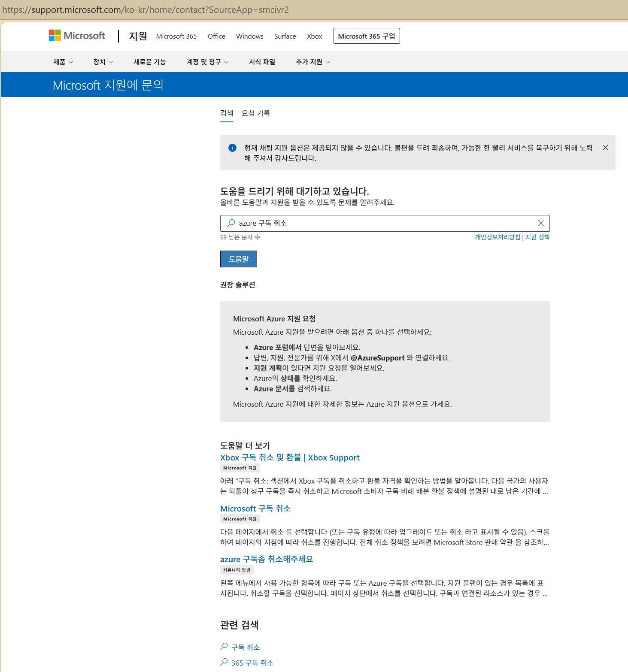The image size is (628, 672).
Task: Select related search 365 구독 취소
Action: (252, 663)
